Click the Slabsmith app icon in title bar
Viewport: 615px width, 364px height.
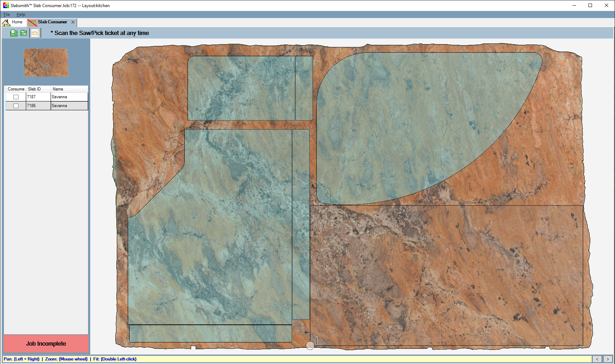pos(6,5)
